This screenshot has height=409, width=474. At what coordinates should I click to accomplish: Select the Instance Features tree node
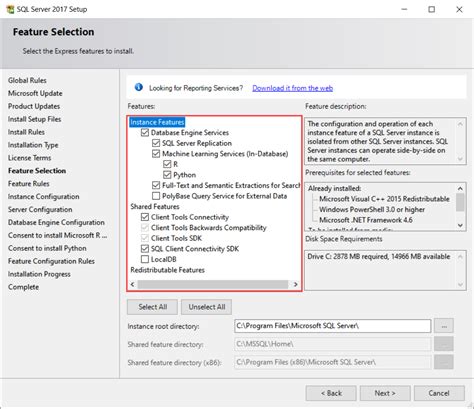coord(157,122)
